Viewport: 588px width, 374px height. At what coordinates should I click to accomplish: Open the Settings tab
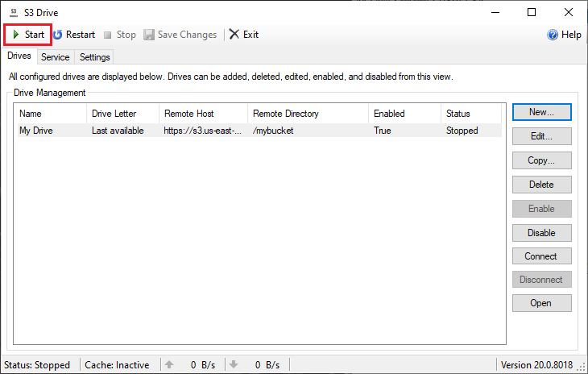[94, 57]
